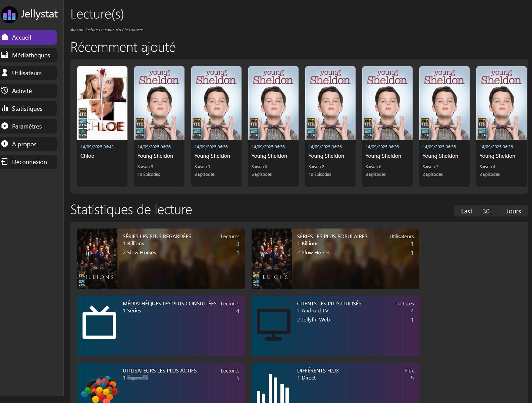This screenshot has width=532, height=403.
Task: Open the À propos page
Action: pos(28,144)
